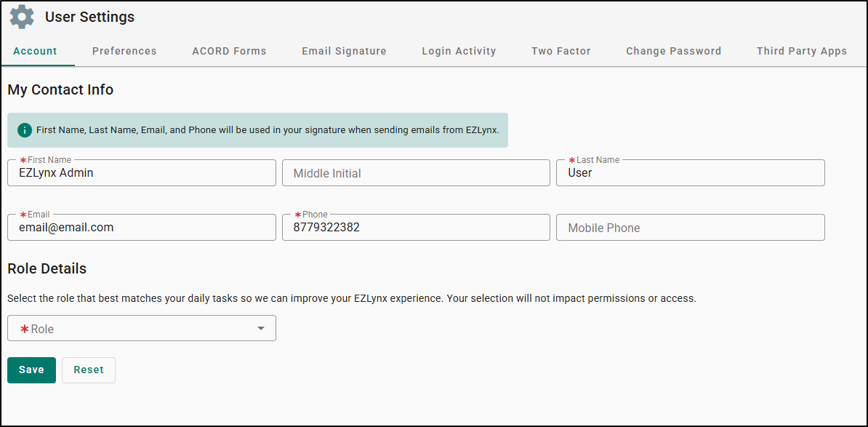Image resolution: width=868 pixels, height=427 pixels.
Task: Click the My Contact Info heading
Action: (60, 89)
